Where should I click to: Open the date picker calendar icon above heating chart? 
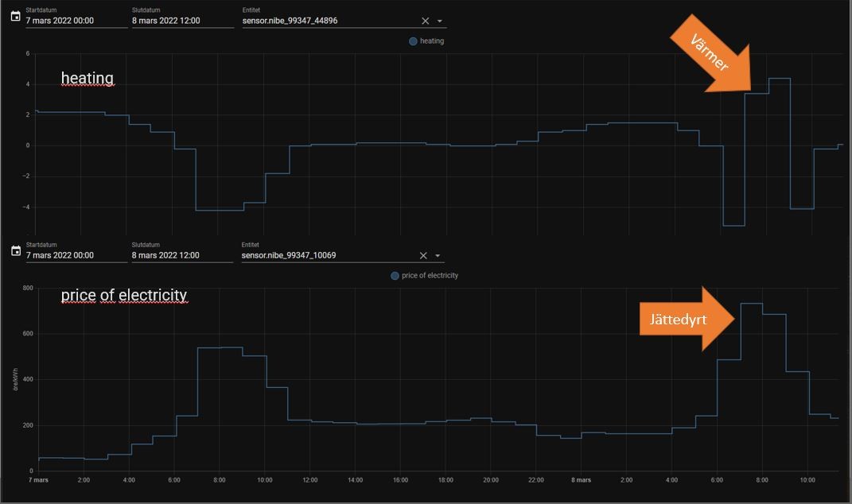[16, 16]
